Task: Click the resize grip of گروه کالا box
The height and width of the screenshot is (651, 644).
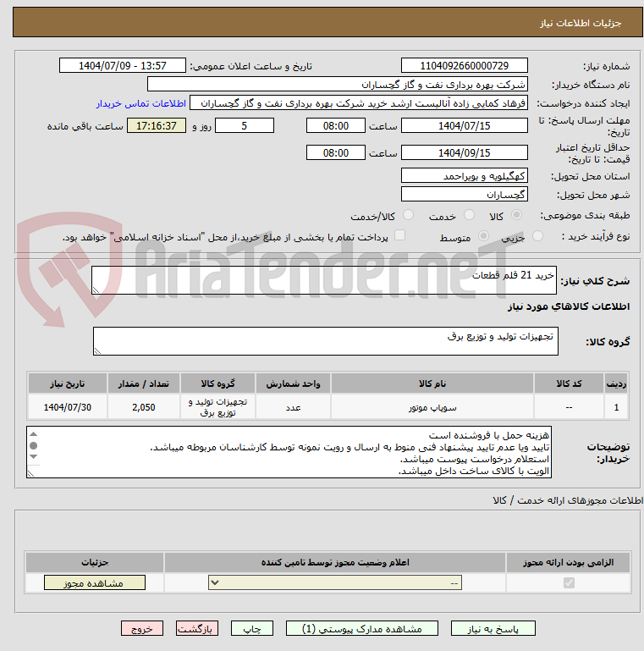Action: (x=97, y=350)
